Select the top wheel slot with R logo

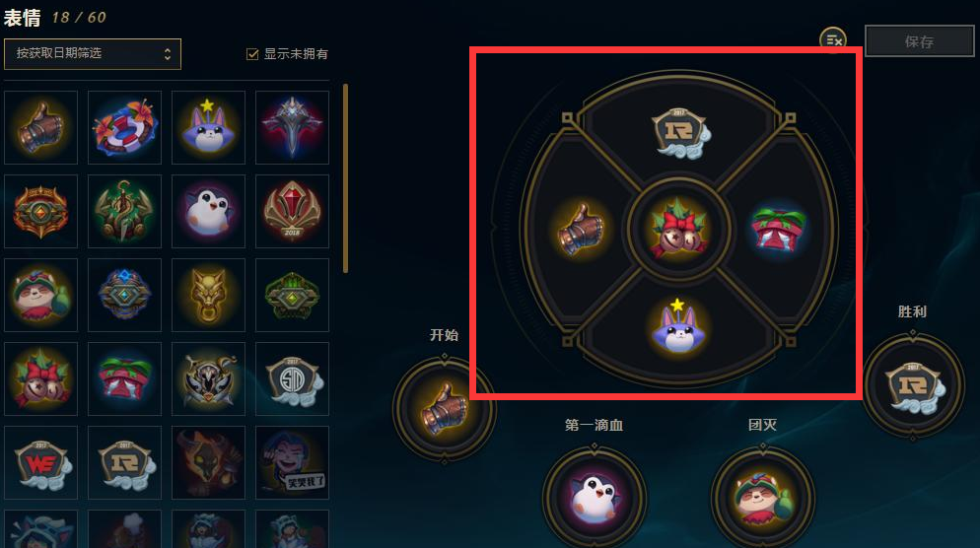tap(679, 132)
